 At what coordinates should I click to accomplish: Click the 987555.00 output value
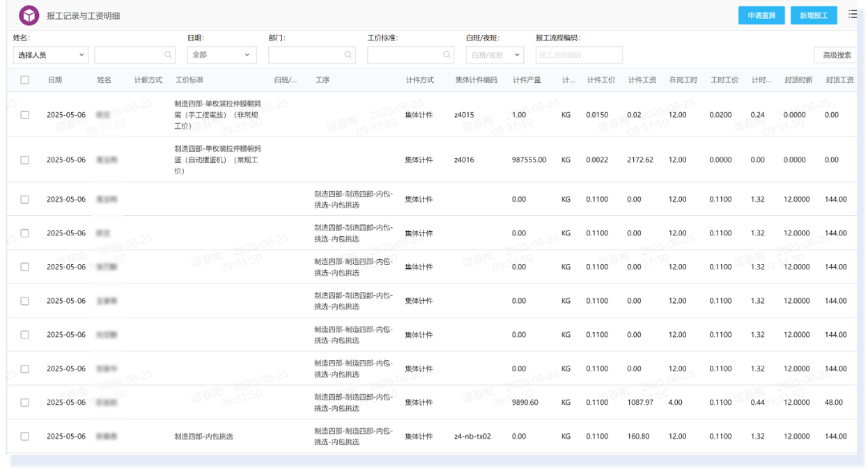pos(529,160)
